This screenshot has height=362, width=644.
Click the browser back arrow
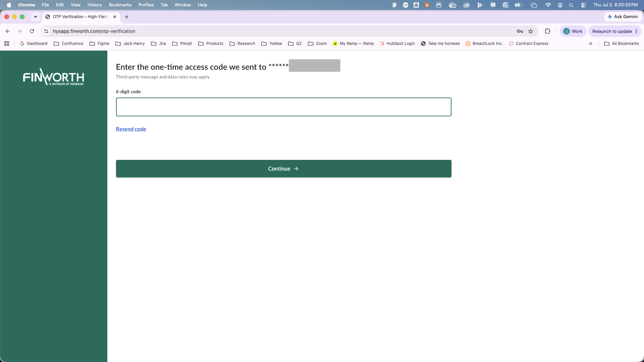(8, 31)
